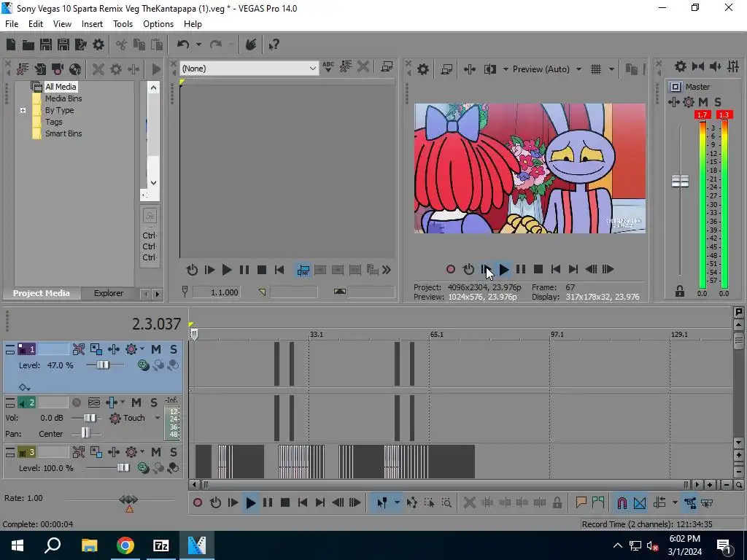Click the Master fader lock icon
The height and width of the screenshot is (560, 747).
[680, 291]
